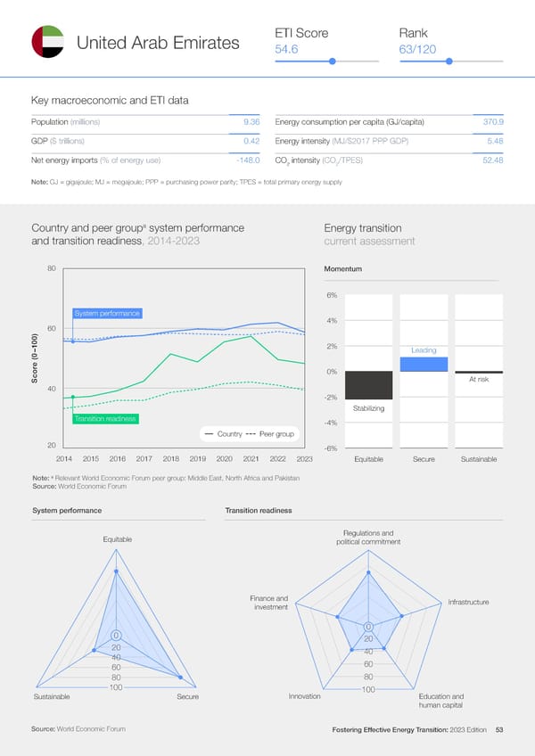Click the Population value 9.36
The image size is (535, 756).
[x=251, y=121]
